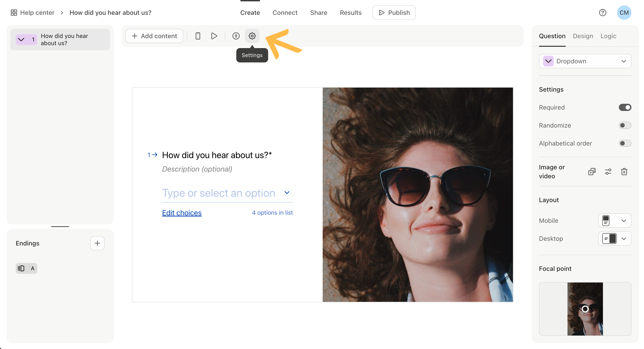
Task: Open the Settings gear icon
Action: pos(252,36)
